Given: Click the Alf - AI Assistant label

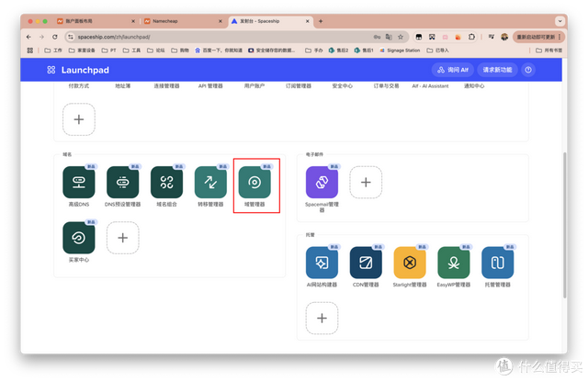Looking at the screenshot, I should 430,85.
